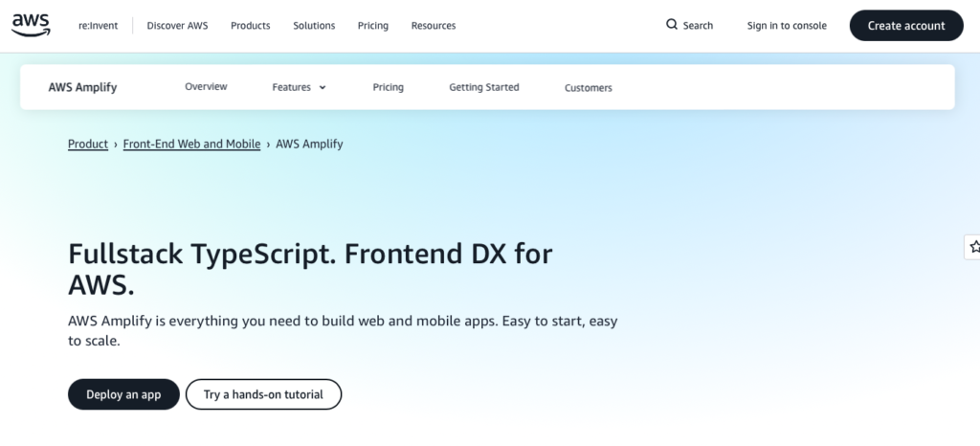Select the Overview tab in Amplify bar
The image size is (980, 446).
pos(207,87)
